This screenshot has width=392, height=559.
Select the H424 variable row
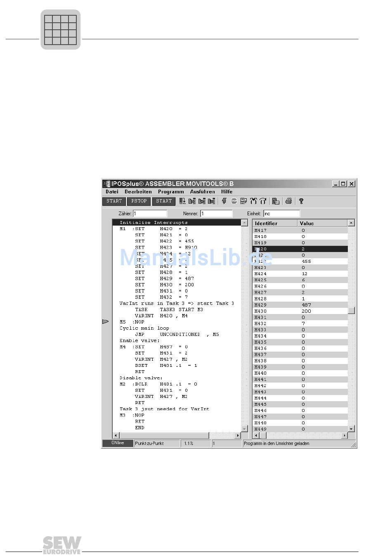pyautogui.click(x=300, y=274)
